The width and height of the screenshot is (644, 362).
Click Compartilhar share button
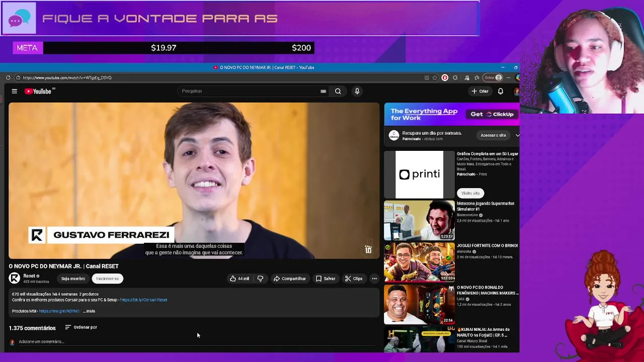(x=290, y=279)
